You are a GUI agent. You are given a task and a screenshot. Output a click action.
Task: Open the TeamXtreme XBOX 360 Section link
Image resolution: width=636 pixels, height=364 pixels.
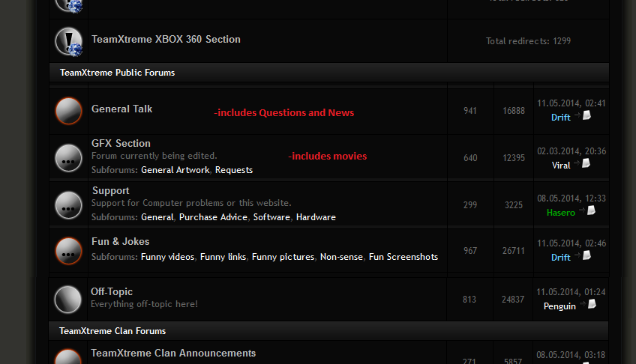(x=166, y=39)
